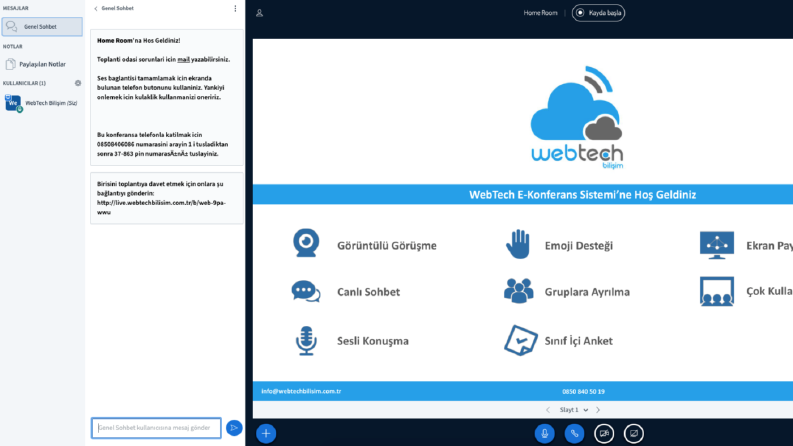Open the Slayt 1 slide selector dropdown
This screenshot has width=793, height=446.
tap(574, 410)
